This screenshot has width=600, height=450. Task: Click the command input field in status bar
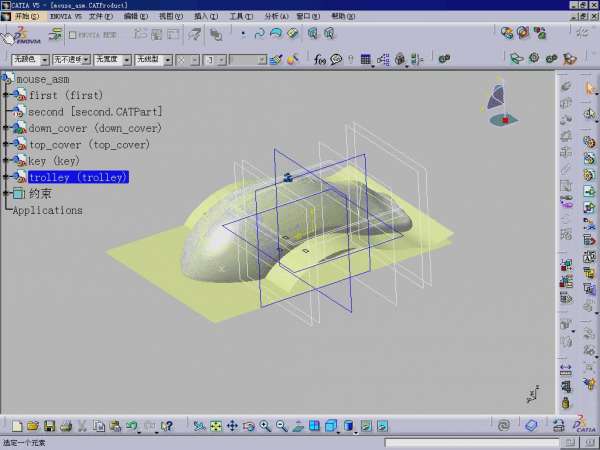click(471, 443)
